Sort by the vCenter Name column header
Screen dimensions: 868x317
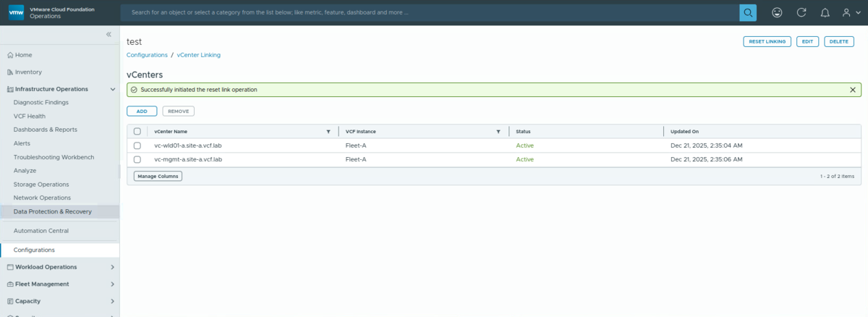point(171,132)
